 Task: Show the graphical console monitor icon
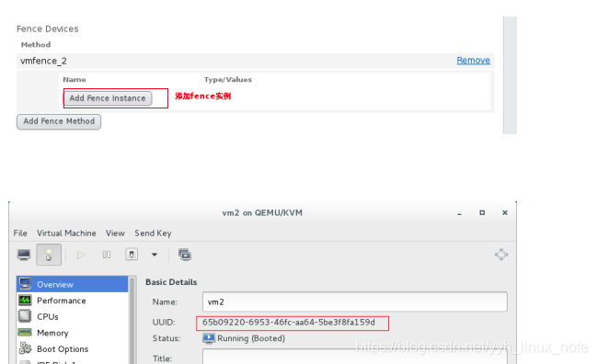[24, 255]
